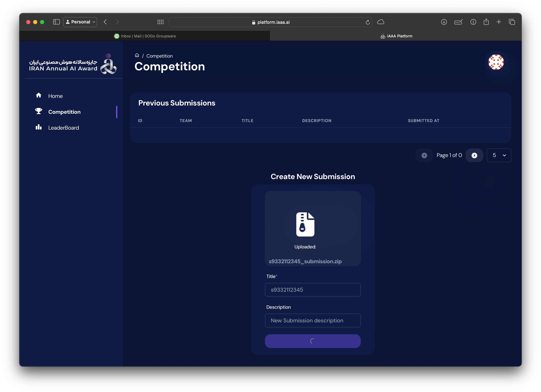Viewport: 541px width, 392px height.
Task: Click the Title input field
Action: (312, 290)
